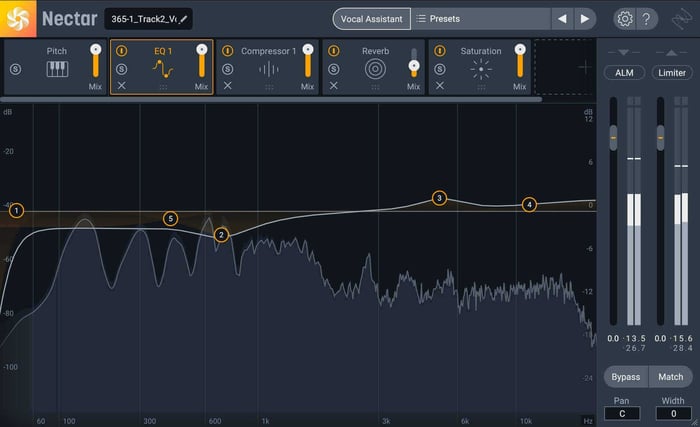The height and width of the screenshot is (427, 700).
Task: Click the -15.6 output level readout
Action: point(681,339)
